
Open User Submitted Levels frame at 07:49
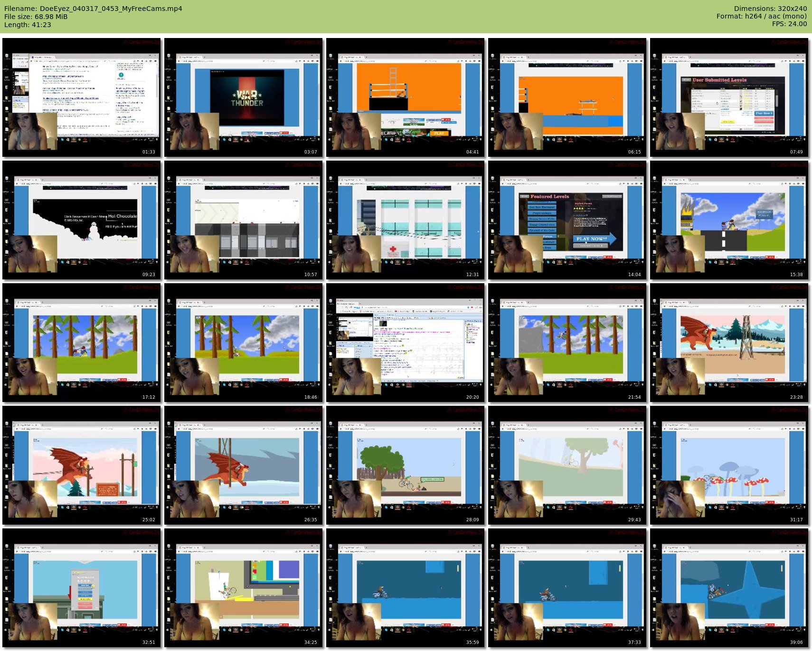click(x=729, y=97)
